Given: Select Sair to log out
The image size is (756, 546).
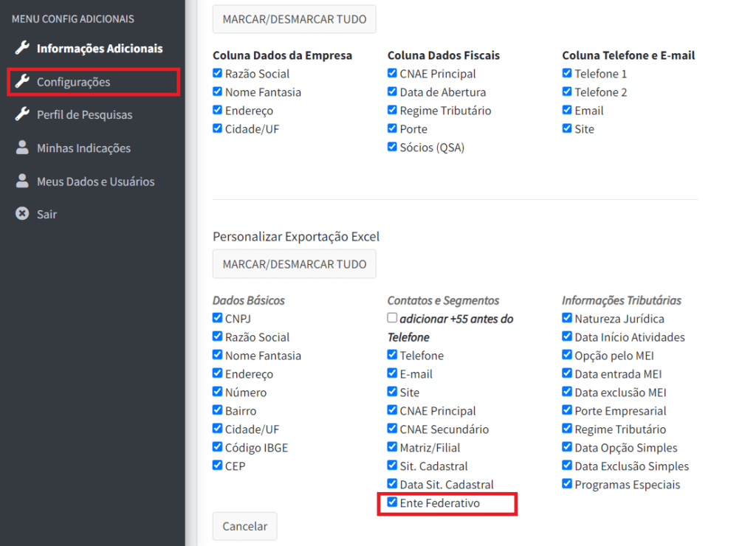Looking at the screenshot, I should click(48, 214).
